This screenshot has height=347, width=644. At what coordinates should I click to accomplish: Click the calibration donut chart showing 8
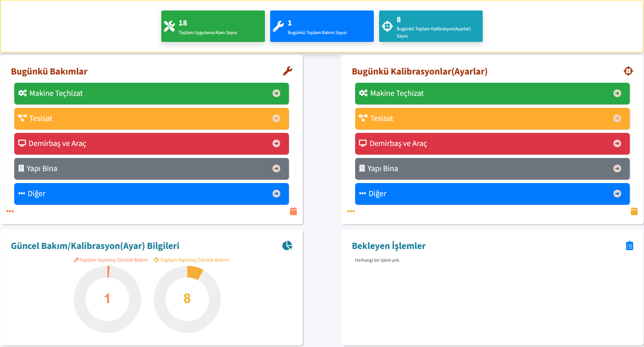pyautogui.click(x=187, y=299)
